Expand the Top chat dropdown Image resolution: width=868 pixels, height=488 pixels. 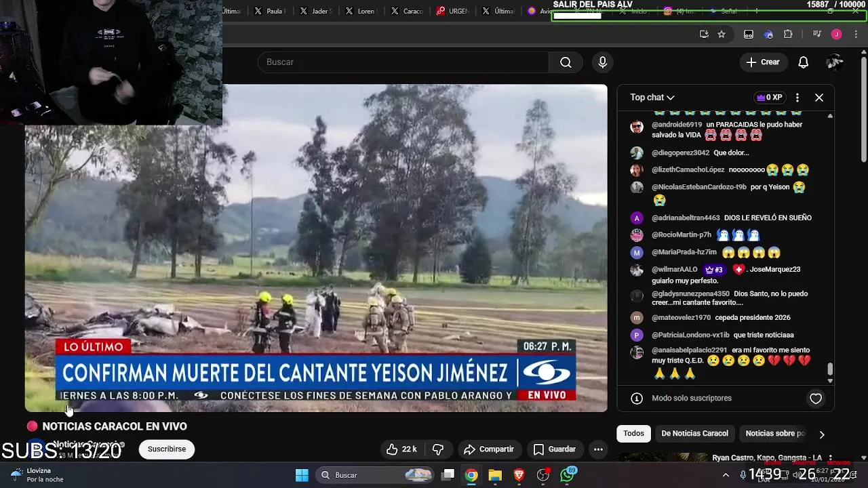[x=652, y=98]
